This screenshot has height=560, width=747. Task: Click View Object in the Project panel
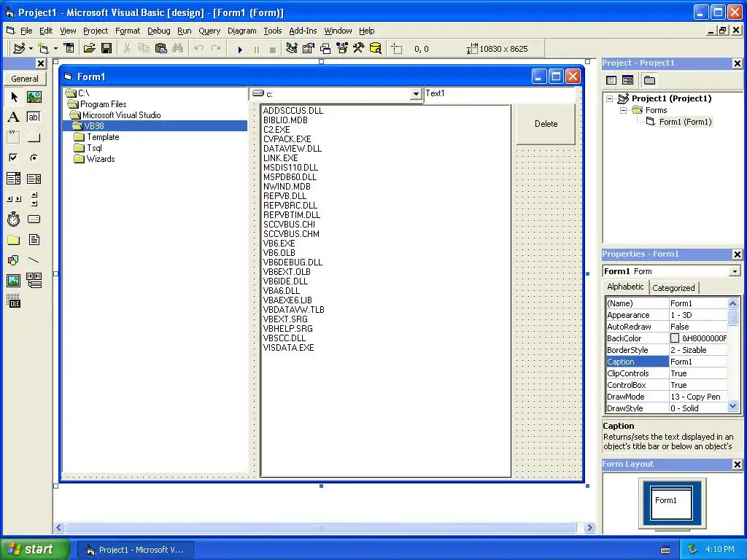(x=627, y=80)
